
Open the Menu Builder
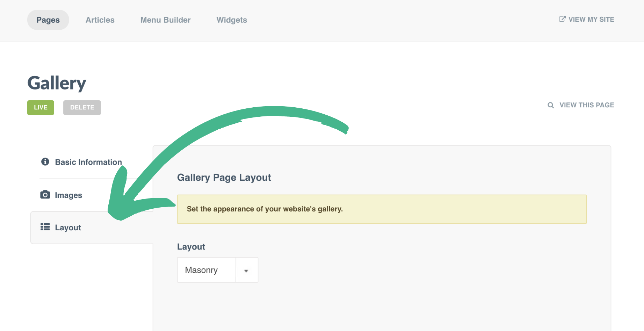pos(165,20)
